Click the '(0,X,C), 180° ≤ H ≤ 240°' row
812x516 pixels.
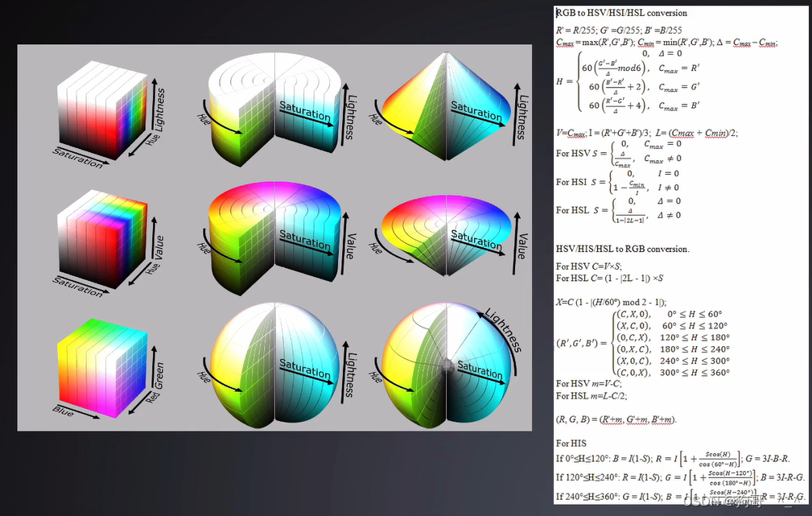pyautogui.click(x=673, y=349)
